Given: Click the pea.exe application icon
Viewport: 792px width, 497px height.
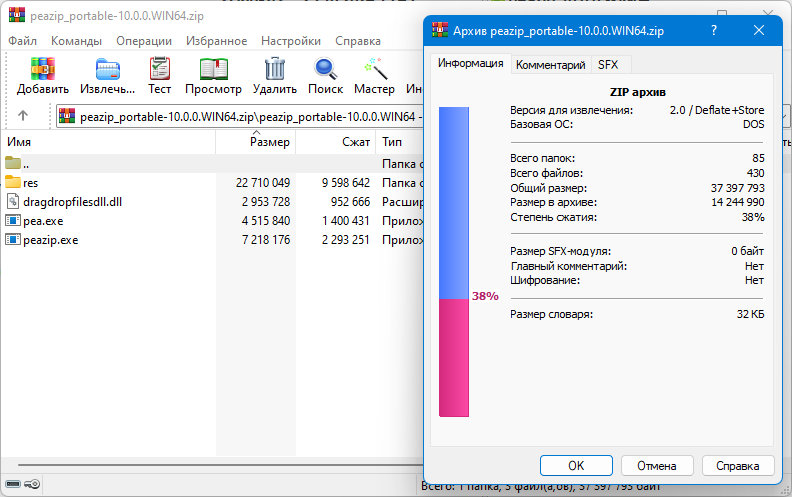Looking at the screenshot, I should coord(13,220).
